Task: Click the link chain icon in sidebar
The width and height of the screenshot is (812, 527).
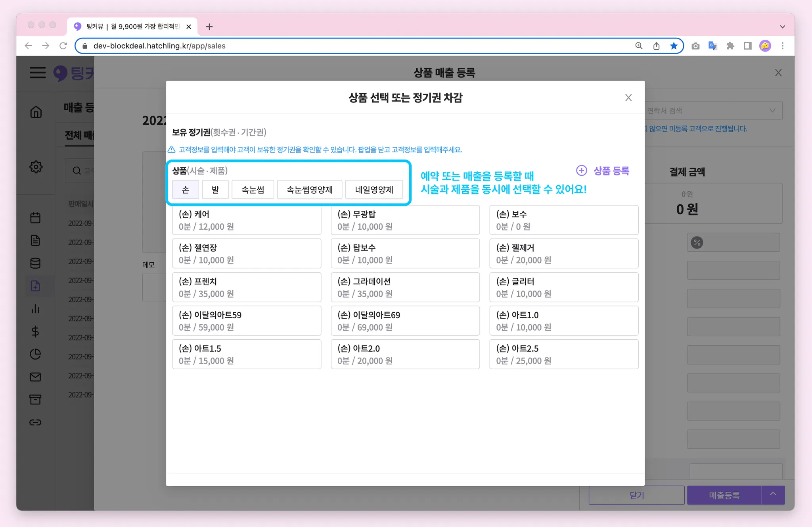Action: pos(35,422)
